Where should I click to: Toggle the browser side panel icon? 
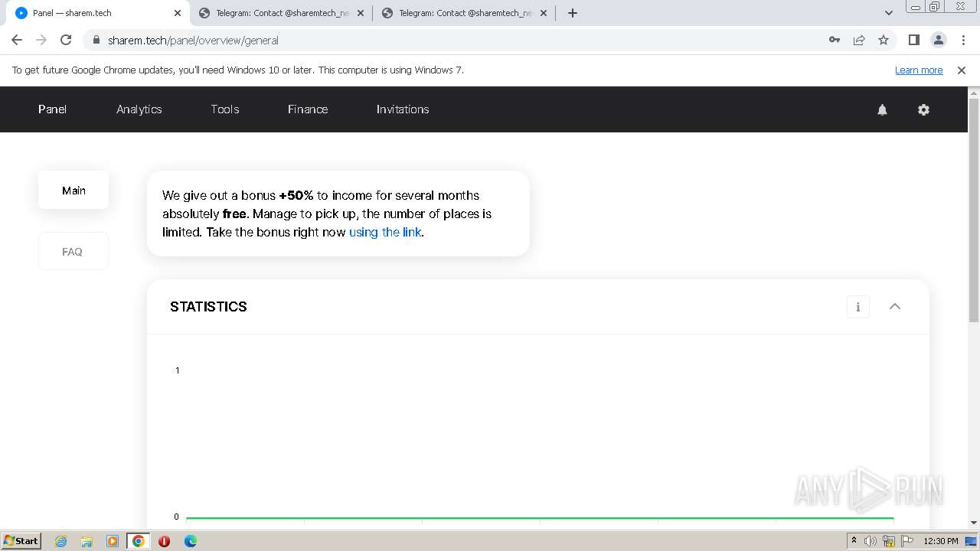tap(913, 40)
